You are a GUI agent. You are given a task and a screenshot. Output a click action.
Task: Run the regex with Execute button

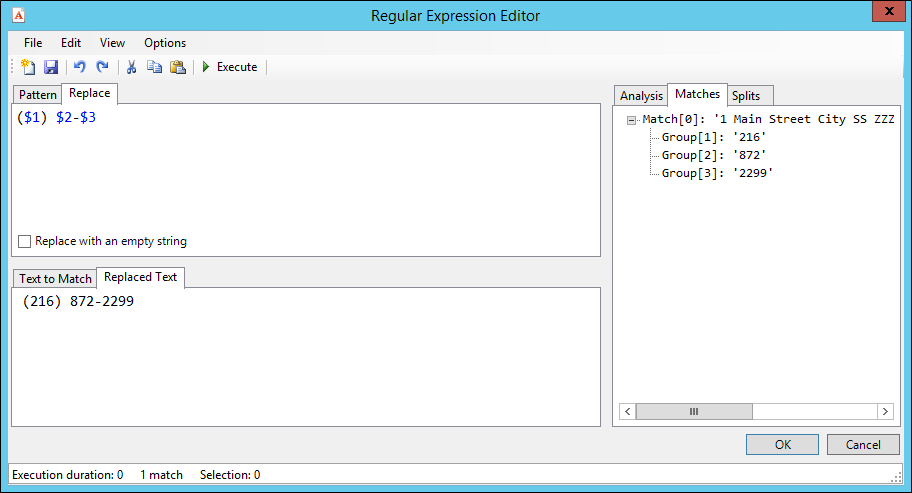(x=230, y=67)
